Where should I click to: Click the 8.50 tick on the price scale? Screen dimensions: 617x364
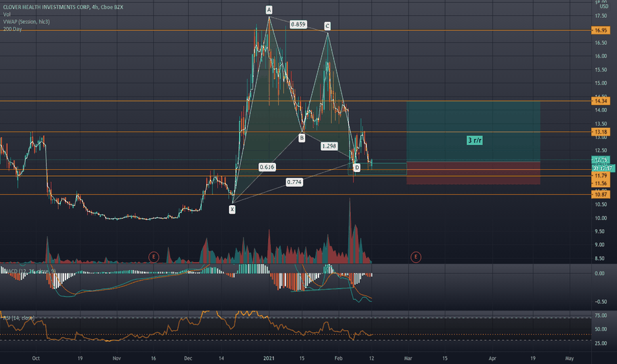point(601,259)
